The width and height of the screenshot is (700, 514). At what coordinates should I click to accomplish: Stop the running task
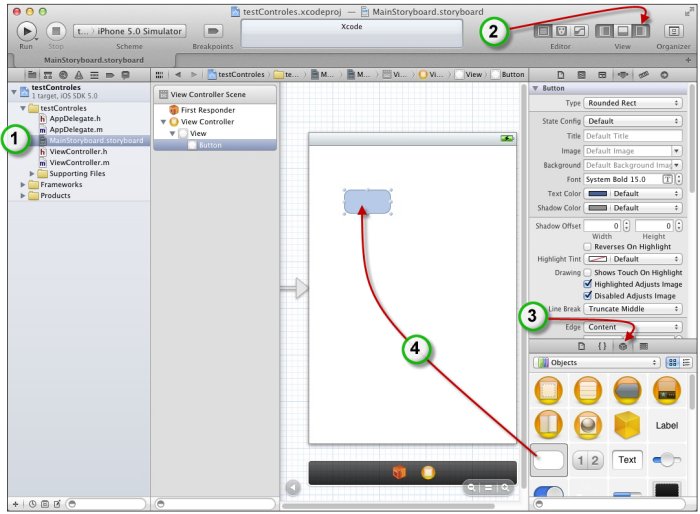coord(56,31)
